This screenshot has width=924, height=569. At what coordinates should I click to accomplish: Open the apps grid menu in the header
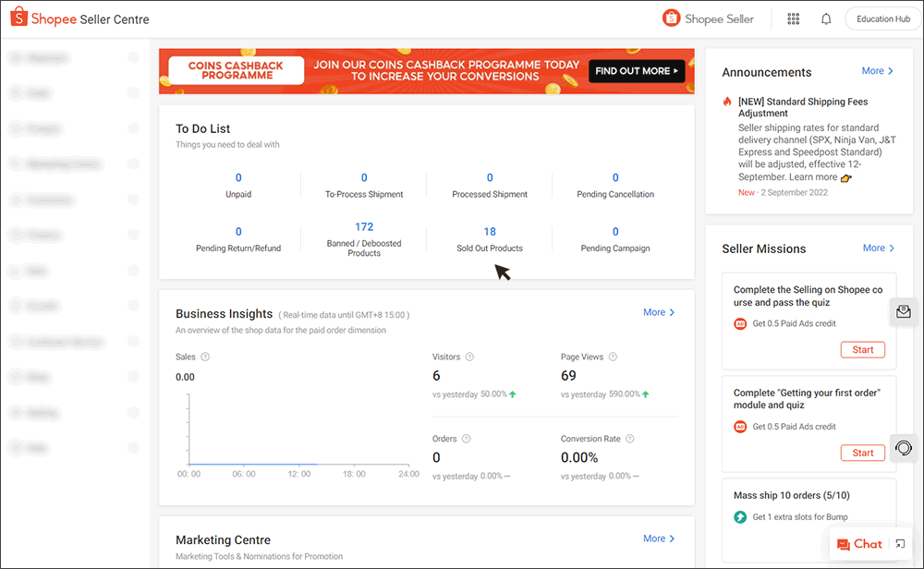[793, 18]
